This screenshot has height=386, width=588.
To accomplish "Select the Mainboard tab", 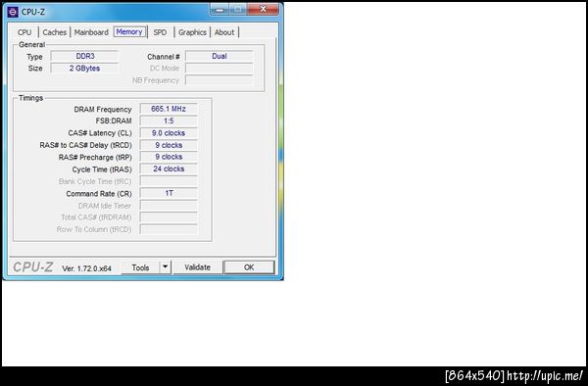I will tap(91, 32).
